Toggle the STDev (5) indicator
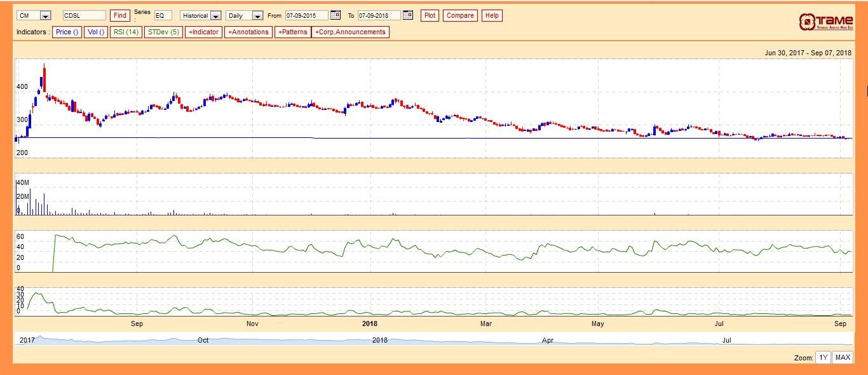The height and width of the screenshot is (375, 868). [x=163, y=32]
